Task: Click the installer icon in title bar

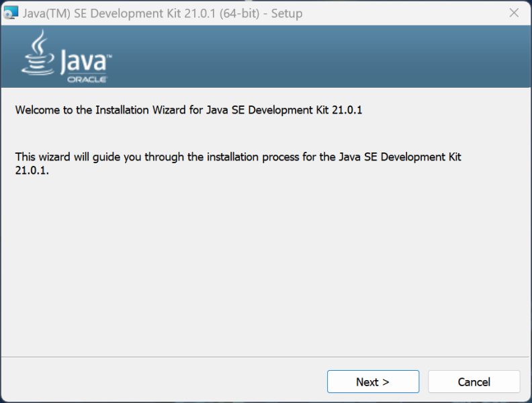Action: click(x=11, y=13)
